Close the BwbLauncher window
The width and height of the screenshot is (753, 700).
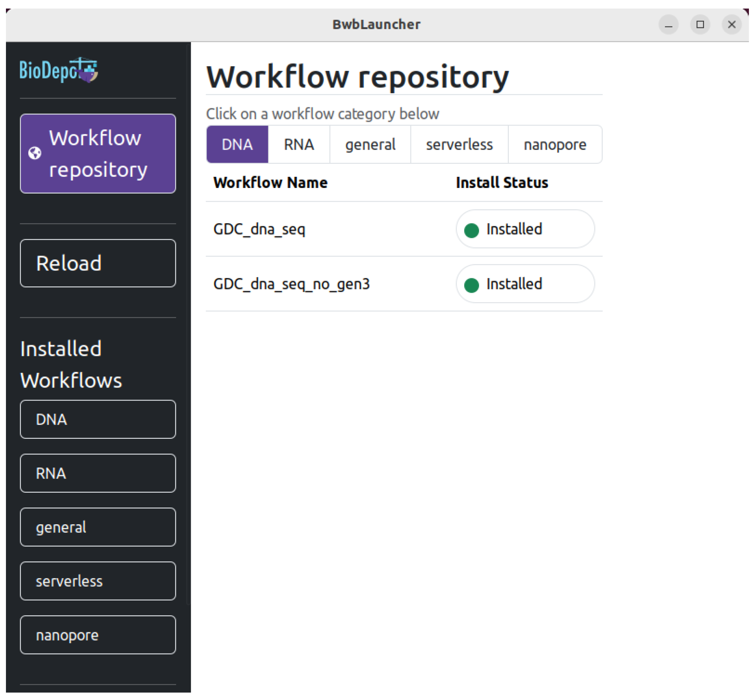point(731,25)
